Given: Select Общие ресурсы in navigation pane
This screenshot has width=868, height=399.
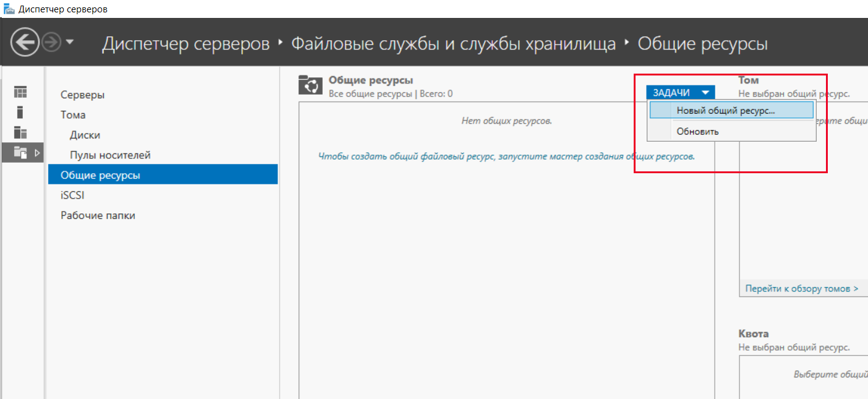Looking at the screenshot, I should 163,174.
